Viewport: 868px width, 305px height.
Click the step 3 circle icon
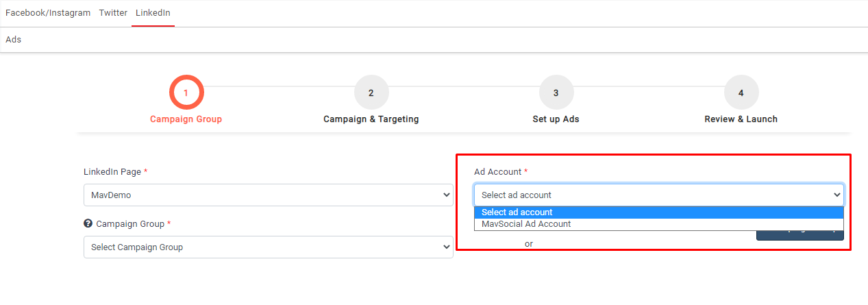(x=556, y=93)
